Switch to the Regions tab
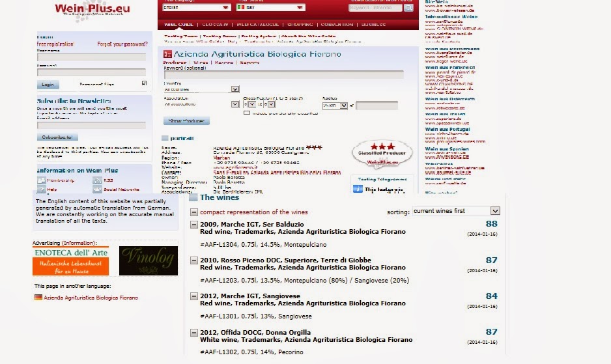611x364 pixels. [x=224, y=63]
